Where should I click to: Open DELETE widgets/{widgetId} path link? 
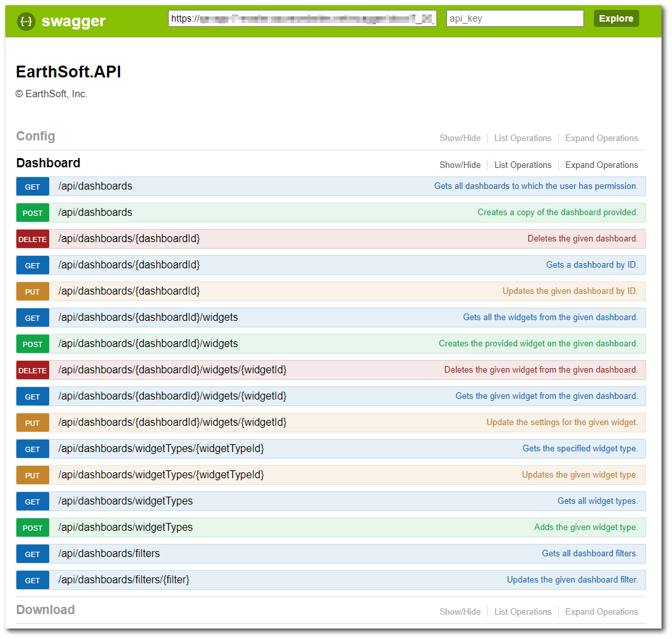pos(173,369)
